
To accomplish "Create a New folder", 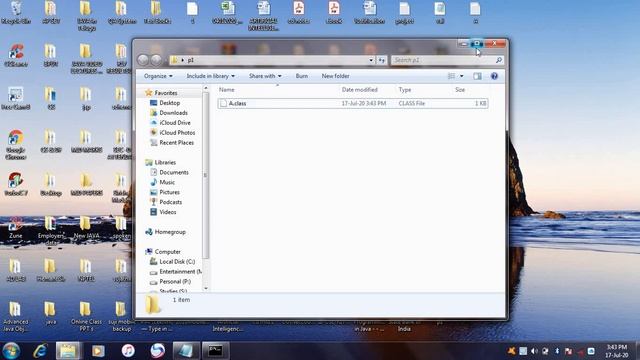I will [335, 76].
